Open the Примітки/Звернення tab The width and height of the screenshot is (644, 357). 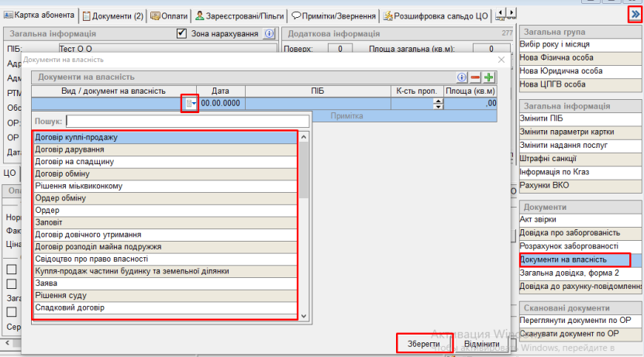[334, 15]
